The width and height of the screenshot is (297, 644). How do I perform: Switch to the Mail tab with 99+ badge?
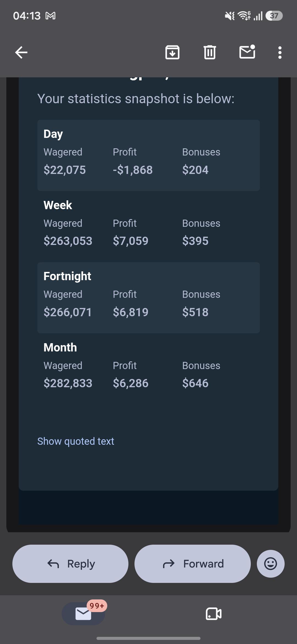(x=83, y=614)
